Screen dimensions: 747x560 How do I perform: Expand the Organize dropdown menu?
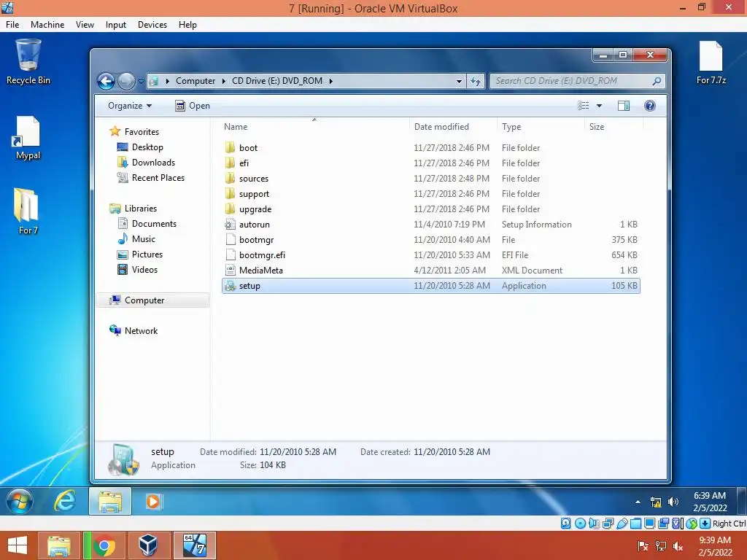(130, 106)
